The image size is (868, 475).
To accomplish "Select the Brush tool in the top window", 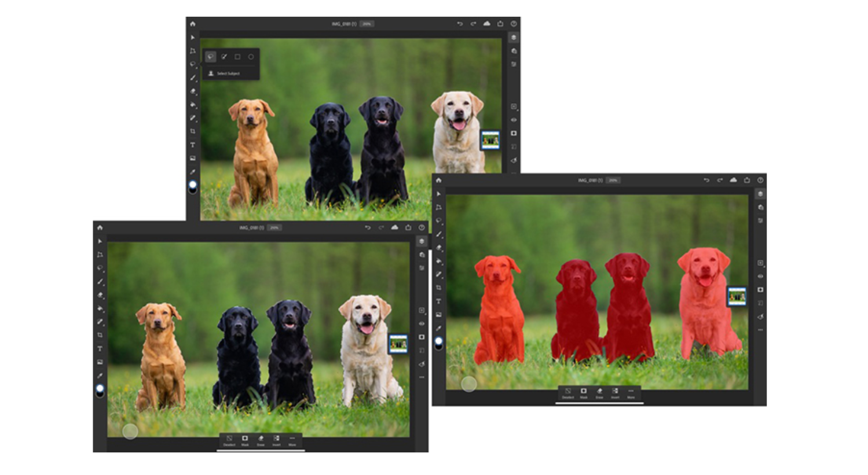I will pos(193,78).
